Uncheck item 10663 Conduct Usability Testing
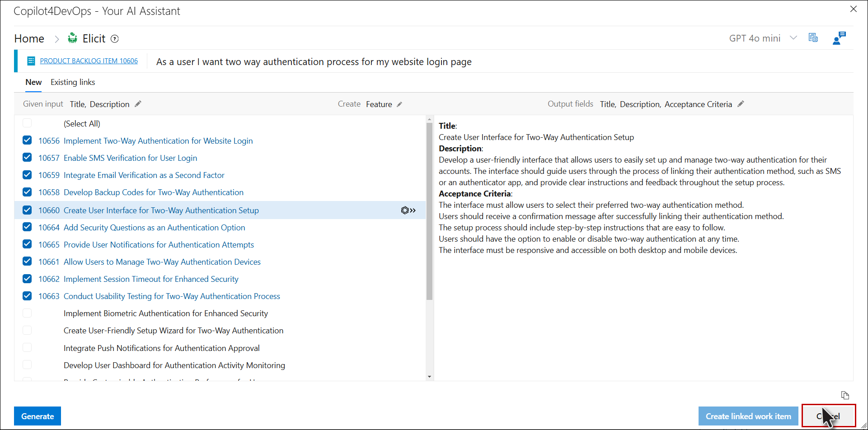 pos(27,295)
